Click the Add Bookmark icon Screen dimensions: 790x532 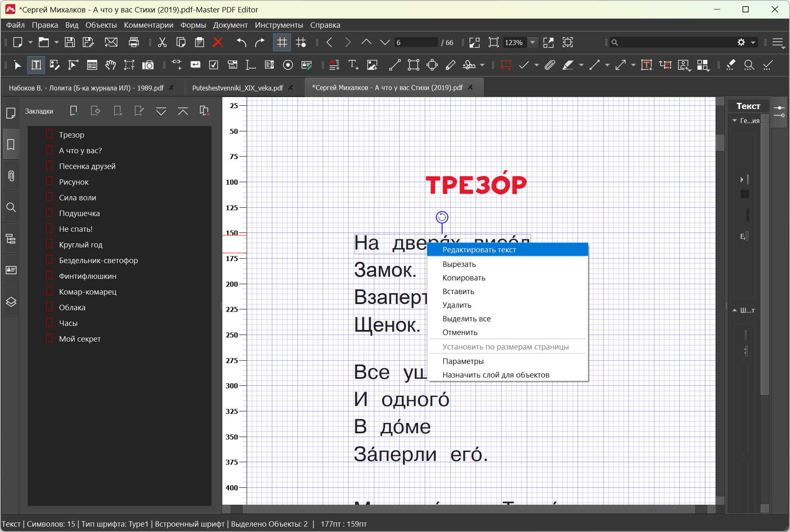click(74, 111)
